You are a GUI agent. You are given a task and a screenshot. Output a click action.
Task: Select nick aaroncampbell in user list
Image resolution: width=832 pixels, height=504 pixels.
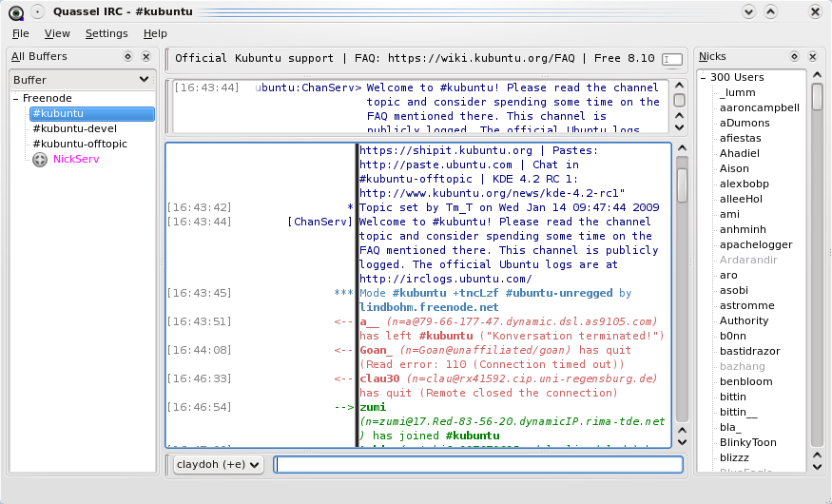pos(760,108)
